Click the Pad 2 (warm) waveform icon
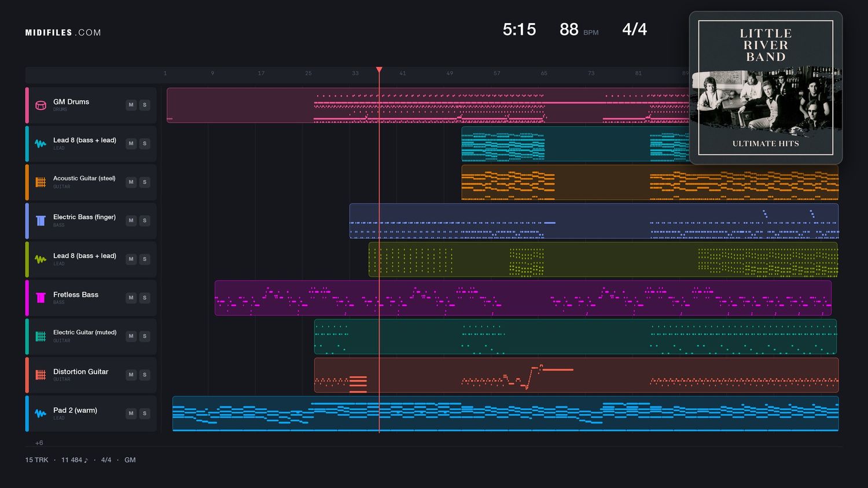This screenshot has width=868, height=488. (41, 413)
